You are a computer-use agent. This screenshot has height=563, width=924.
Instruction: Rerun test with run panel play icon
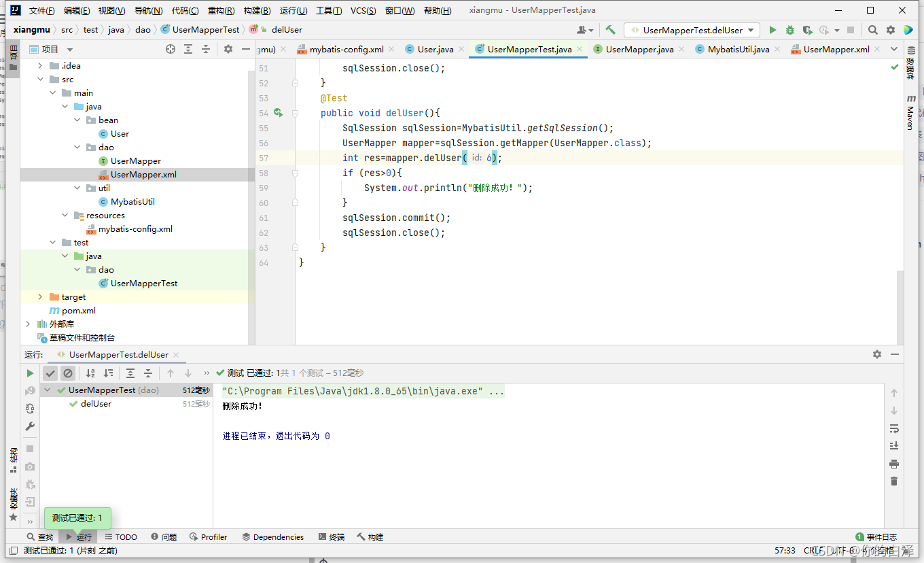tap(30, 373)
